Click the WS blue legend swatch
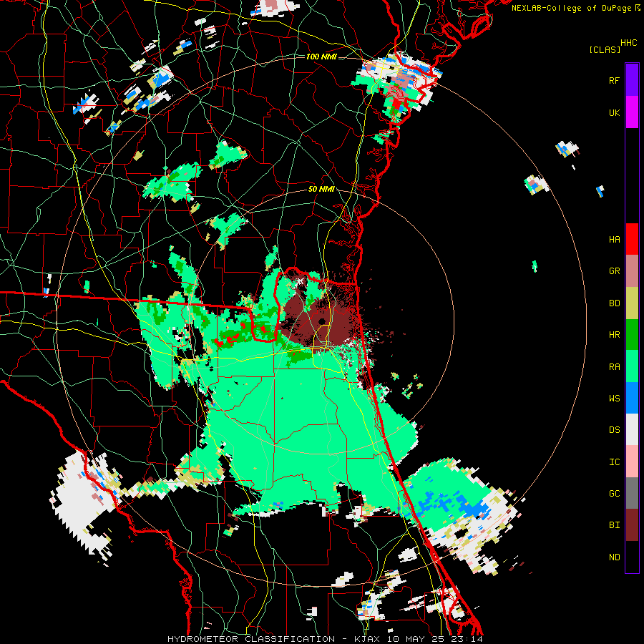 point(632,398)
